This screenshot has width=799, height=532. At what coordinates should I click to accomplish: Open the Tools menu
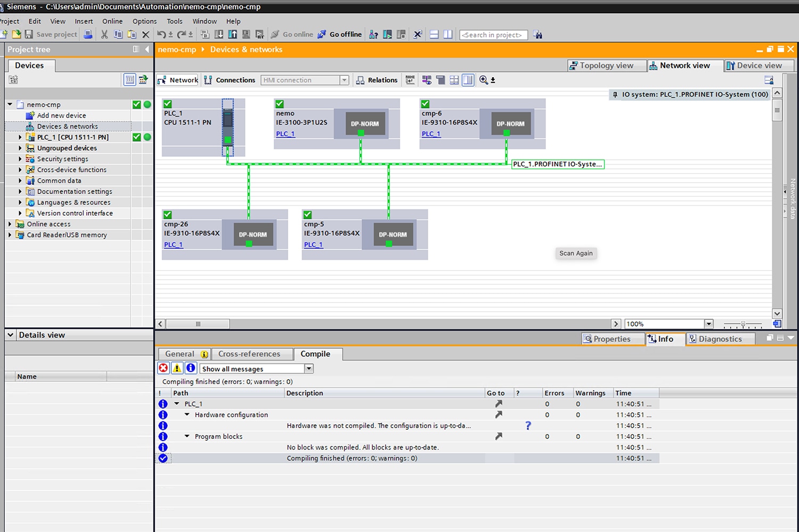coord(174,21)
